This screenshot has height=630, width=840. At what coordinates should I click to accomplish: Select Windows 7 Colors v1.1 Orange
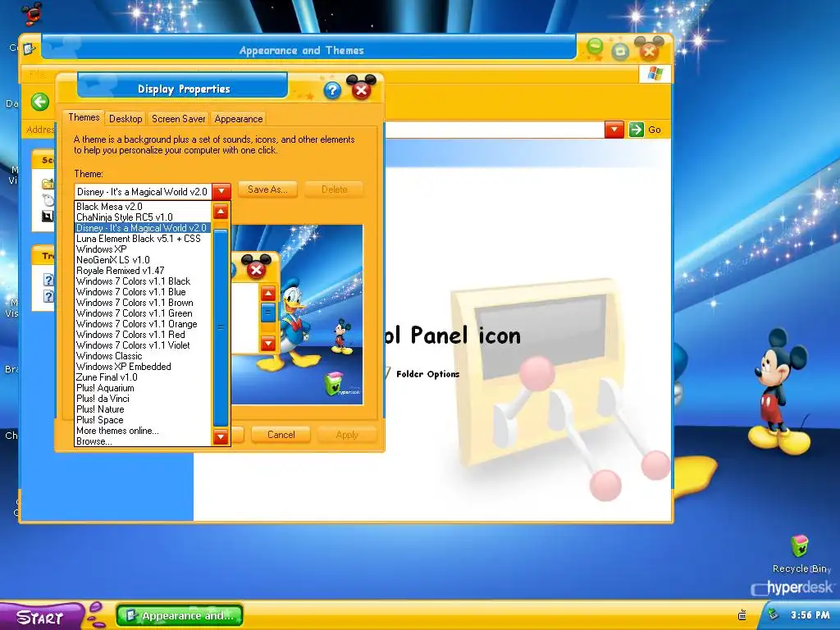pos(143,324)
